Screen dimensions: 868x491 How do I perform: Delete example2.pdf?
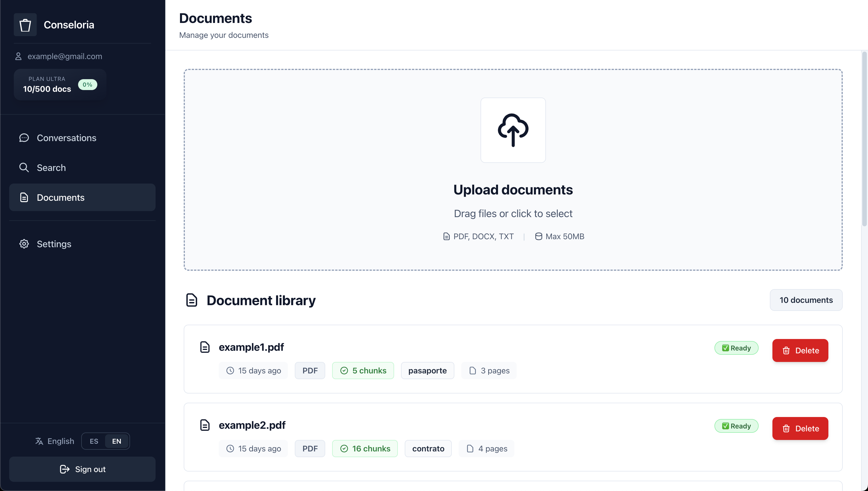(x=800, y=428)
